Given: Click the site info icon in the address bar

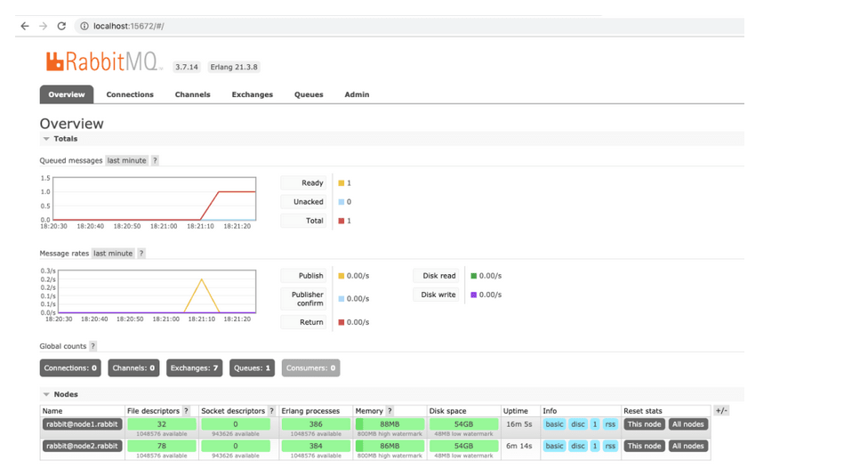Looking at the screenshot, I should pyautogui.click(x=84, y=26).
